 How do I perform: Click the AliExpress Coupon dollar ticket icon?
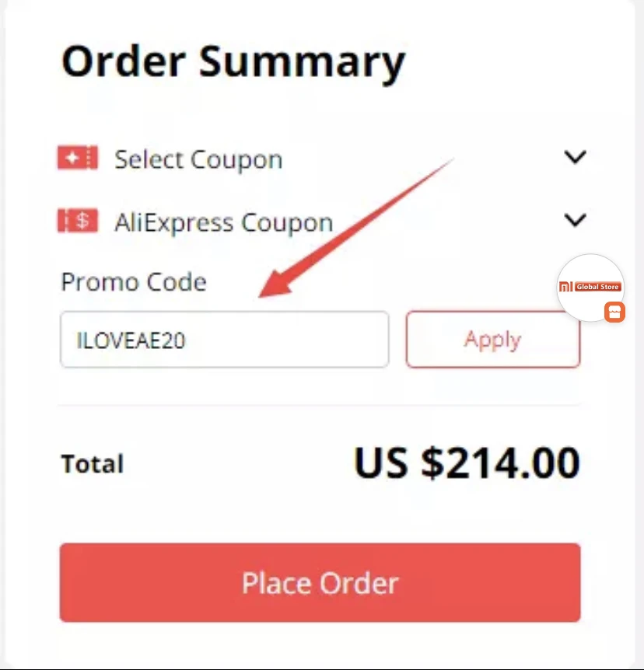tap(78, 221)
